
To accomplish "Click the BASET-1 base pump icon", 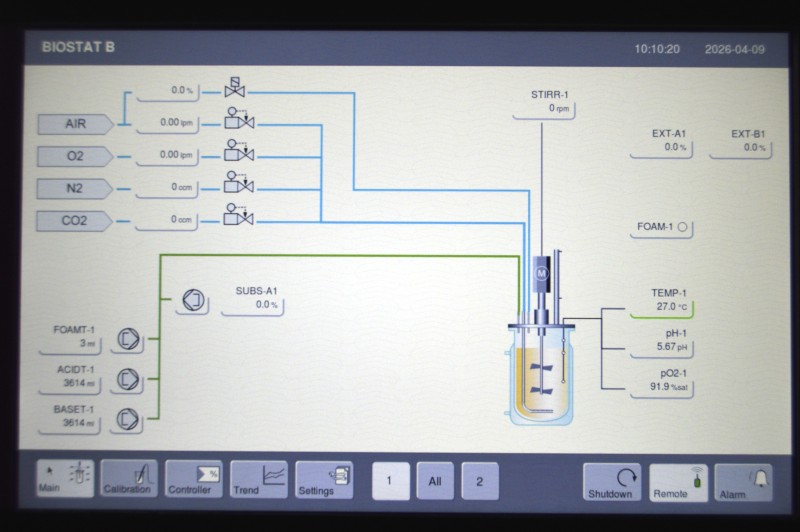I will pos(128,420).
